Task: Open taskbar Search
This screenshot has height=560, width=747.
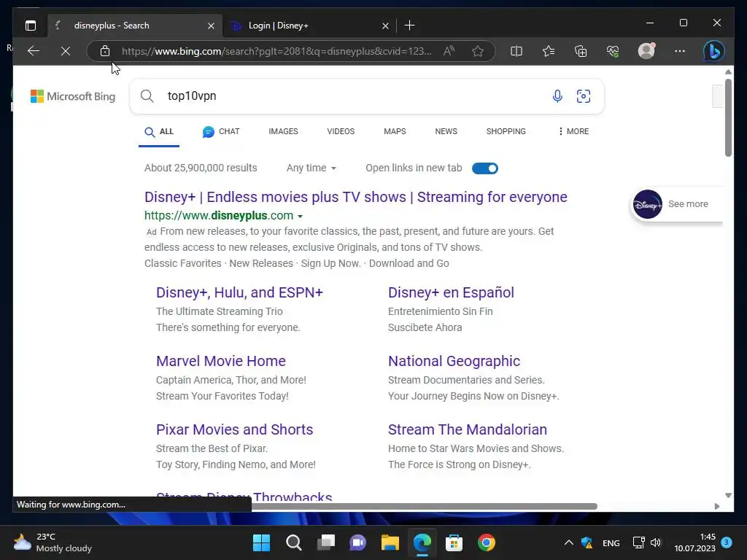Action: (293, 542)
